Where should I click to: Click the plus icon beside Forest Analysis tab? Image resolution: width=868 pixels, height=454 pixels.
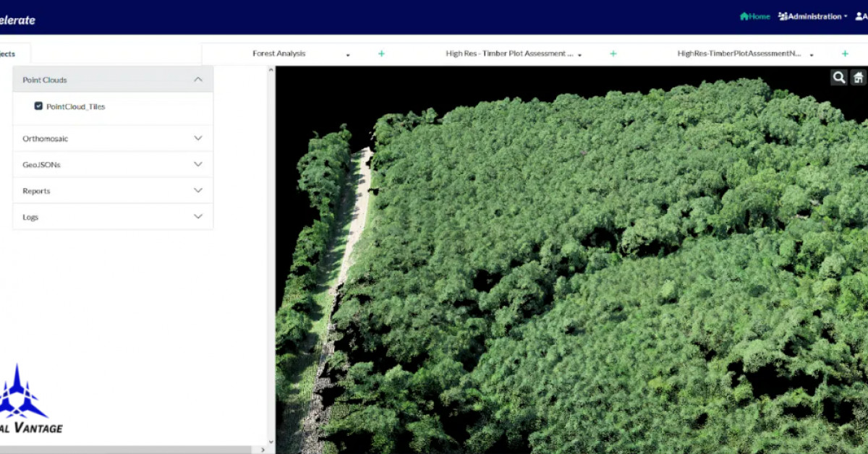point(381,53)
